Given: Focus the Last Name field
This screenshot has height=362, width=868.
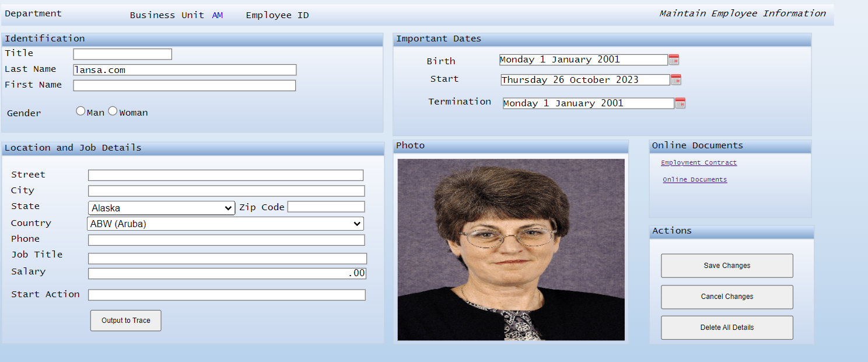Looking at the screenshot, I should [184, 70].
